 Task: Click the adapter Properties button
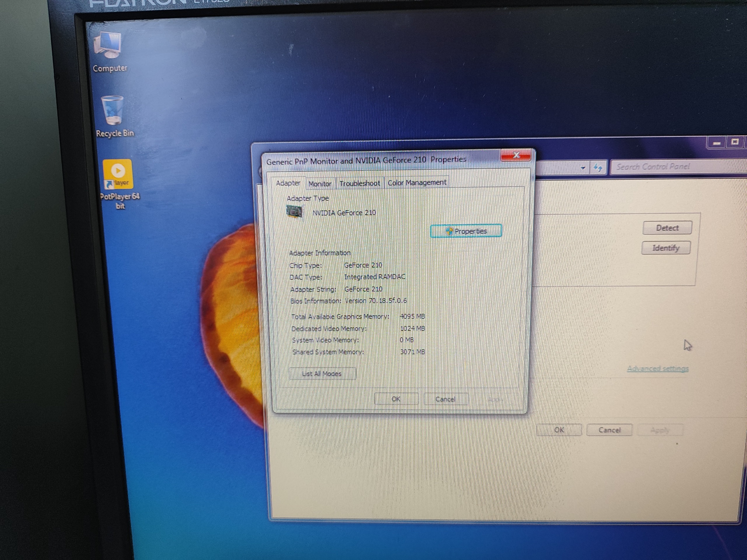tap(466, 231)
